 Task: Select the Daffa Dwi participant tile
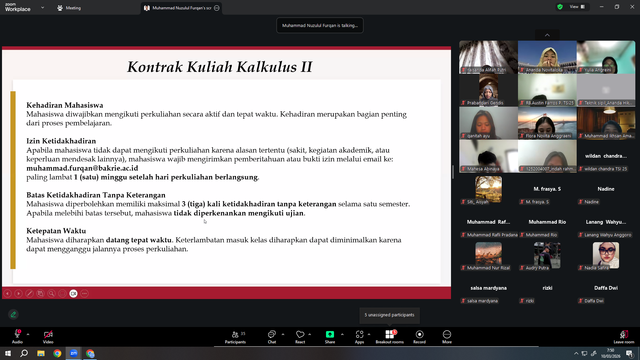[606, 288]
